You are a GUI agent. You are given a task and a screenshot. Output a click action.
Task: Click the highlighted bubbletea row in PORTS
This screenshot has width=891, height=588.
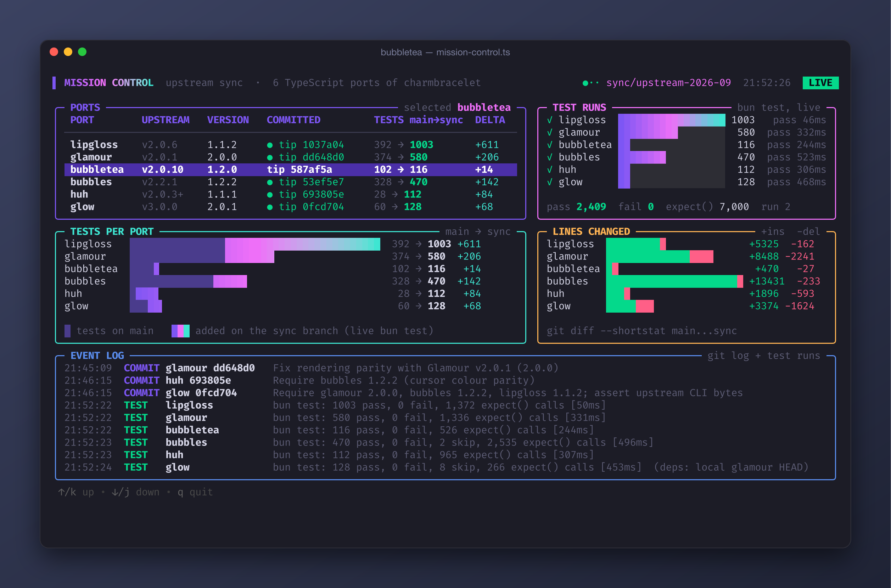tap(291, 169)
